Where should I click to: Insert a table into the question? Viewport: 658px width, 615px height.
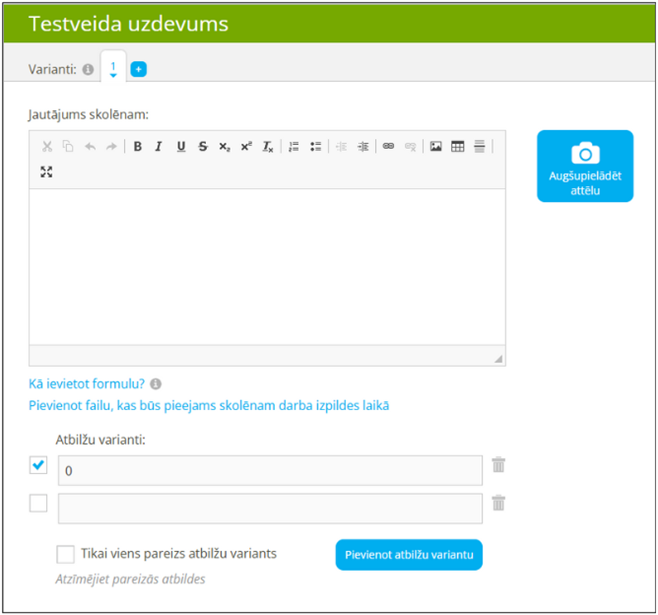pyautogui.click(x=458, y=147)
